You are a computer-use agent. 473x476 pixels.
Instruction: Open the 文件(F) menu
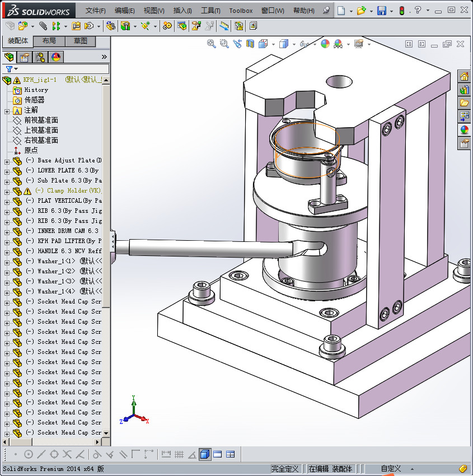point(96,11)
